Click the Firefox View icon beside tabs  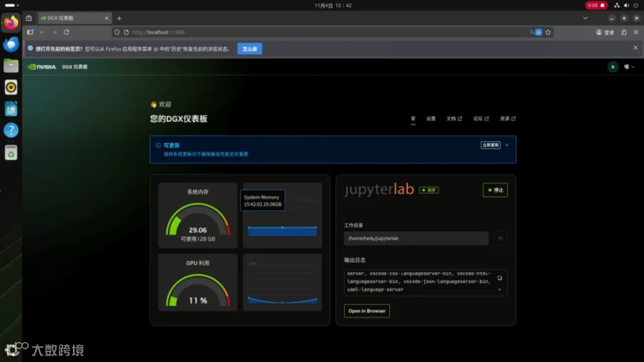[x=29, y=18]
